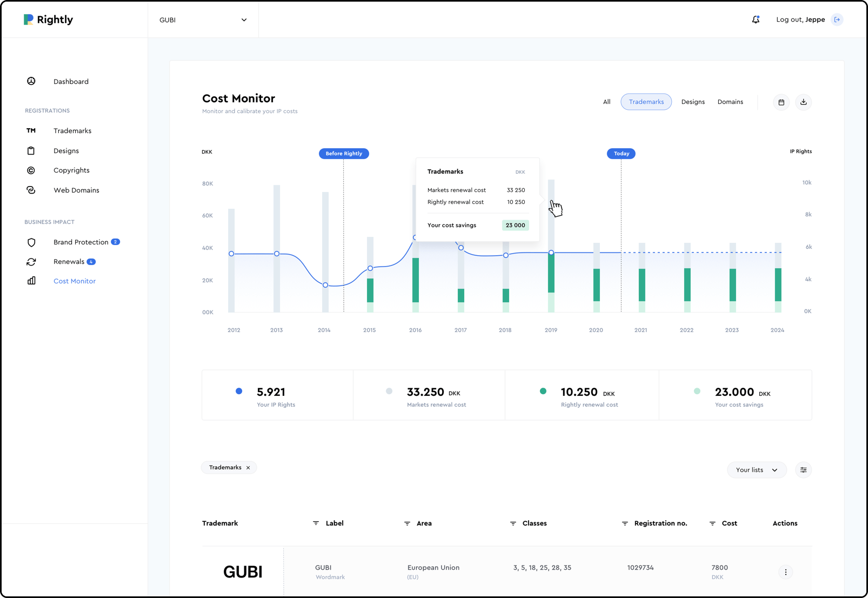868x598 pixels.
Task: Click the blue Your IP Rights dot
Action: tap(239, 391)
